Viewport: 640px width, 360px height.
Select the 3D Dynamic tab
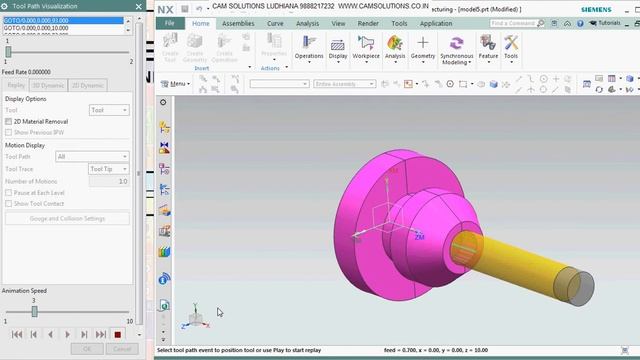click(x=48, y=85)
